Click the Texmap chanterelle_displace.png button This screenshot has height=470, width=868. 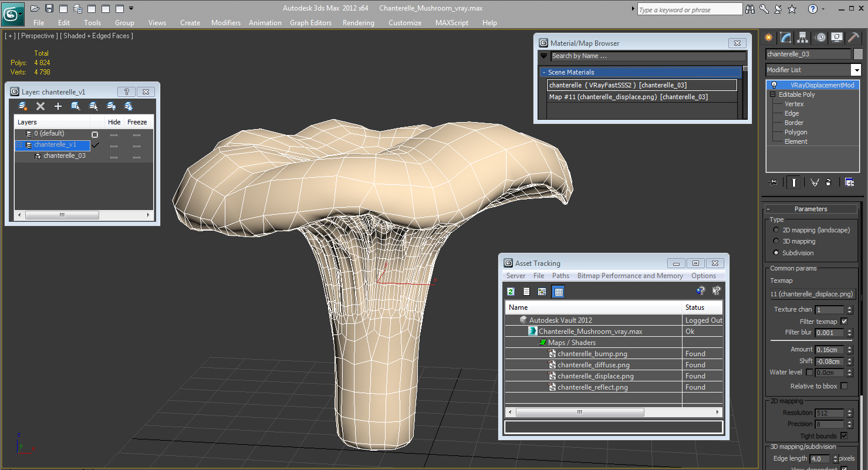click(812, 294)
